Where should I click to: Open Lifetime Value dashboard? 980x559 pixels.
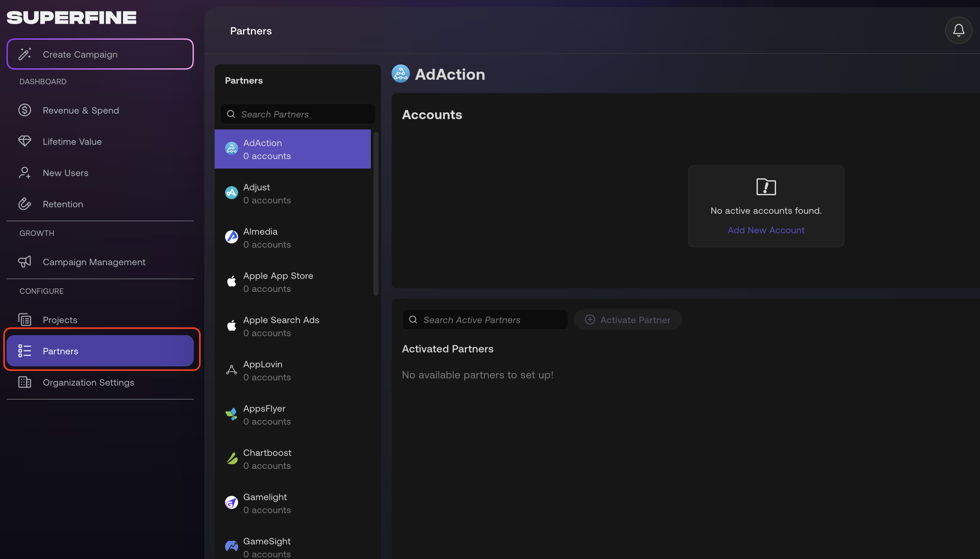[x=100, y=141]
